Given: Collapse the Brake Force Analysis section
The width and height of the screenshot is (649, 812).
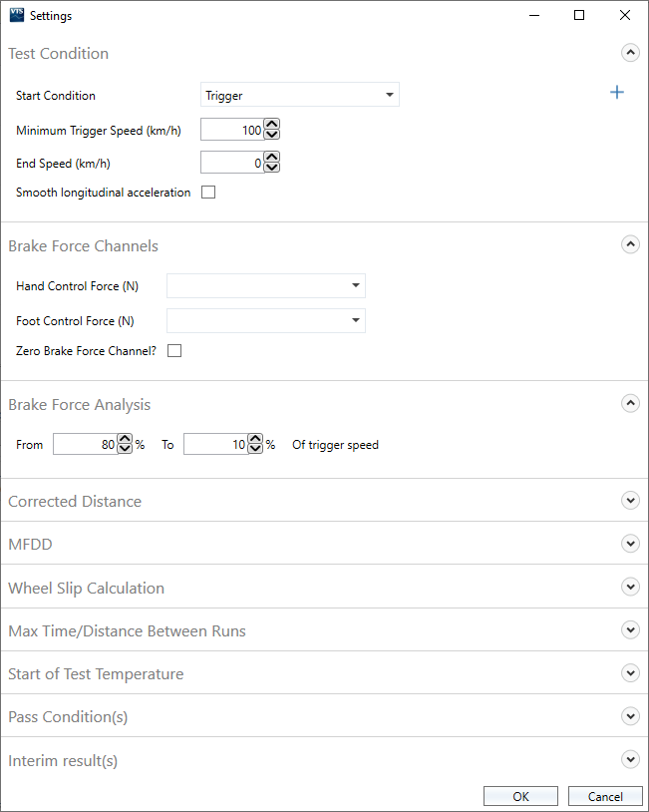Looking at the screenshot, I should pos(629,404).
